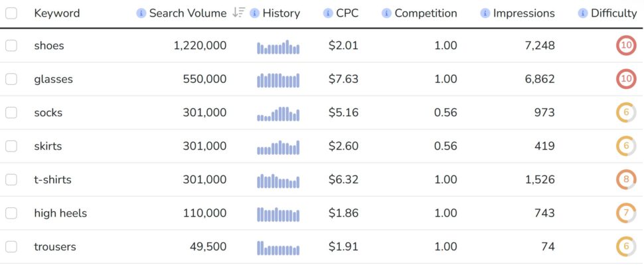Click the info icon beside History
Viewport: 644px width, 265px height.
[x=255, y=13]
